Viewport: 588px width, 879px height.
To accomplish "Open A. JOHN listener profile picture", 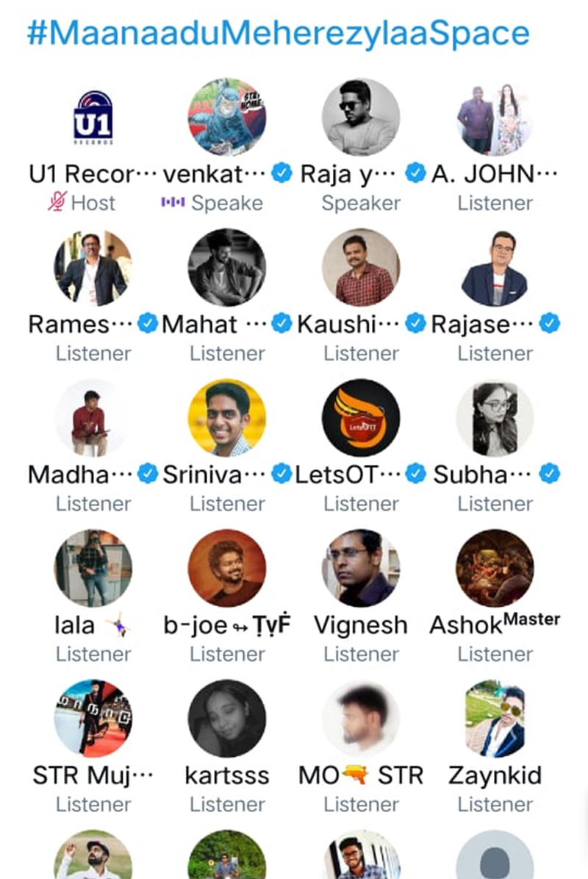I will click(495, 117).
